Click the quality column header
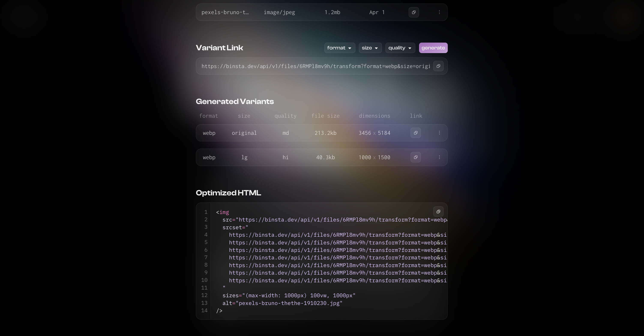 [x=286, y=116]
